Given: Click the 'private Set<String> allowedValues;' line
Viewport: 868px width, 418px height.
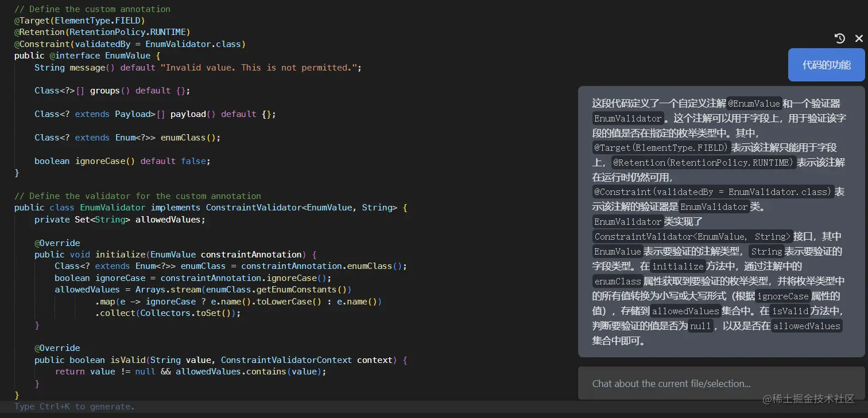Looking at the screenshot, I should [x=119, y=220].
